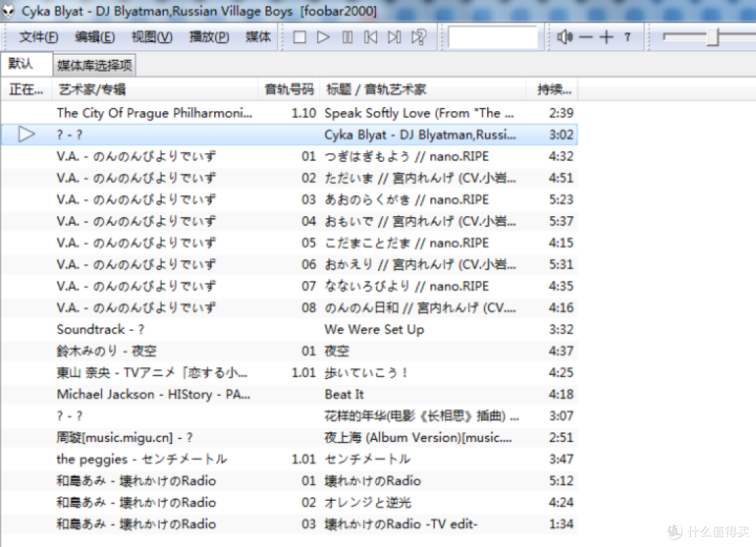Viewport: 756px width, 547px height.
Task: Open the 播放(P) menu
Action: coord(209,36)
